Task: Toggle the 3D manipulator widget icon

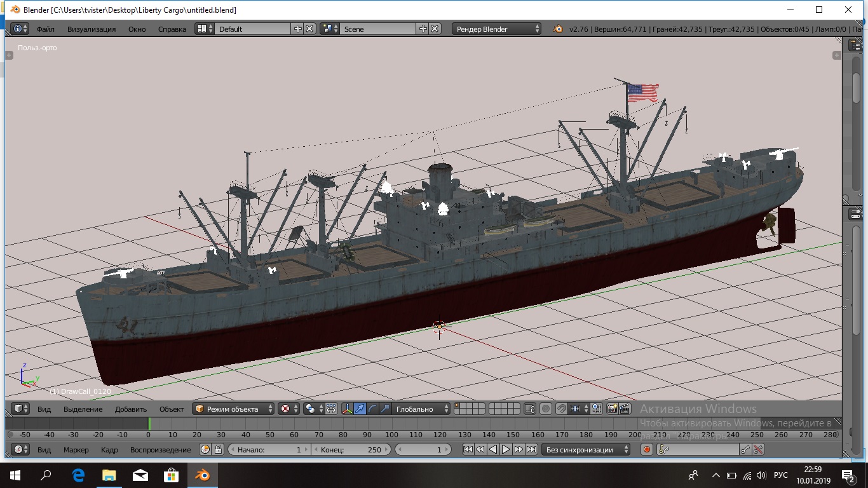Action: (x=347, y=409)
